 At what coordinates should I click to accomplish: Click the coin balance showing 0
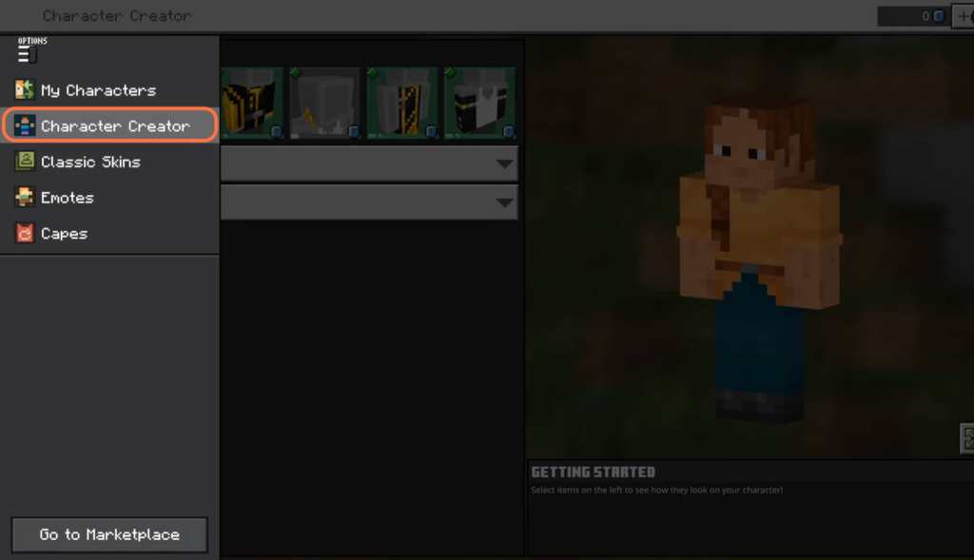pyautogui.click(x=914, y=16)
